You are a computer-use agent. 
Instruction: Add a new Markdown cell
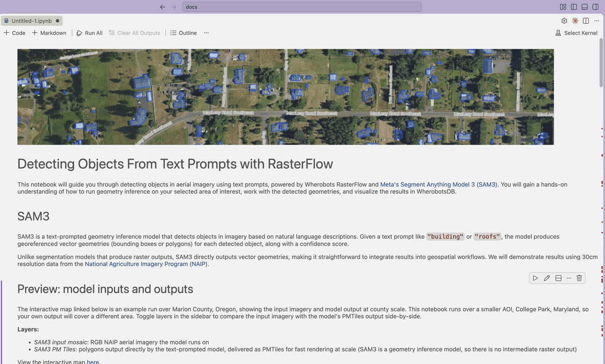(x=49, y=33)
